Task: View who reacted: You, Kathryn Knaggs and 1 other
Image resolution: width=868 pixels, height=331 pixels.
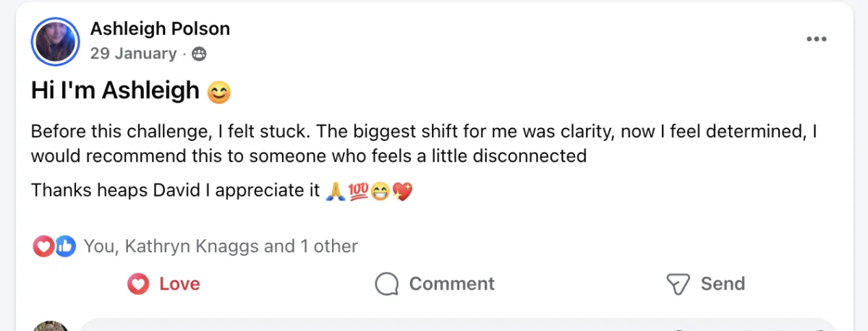Action: click(x=221, y=246)
